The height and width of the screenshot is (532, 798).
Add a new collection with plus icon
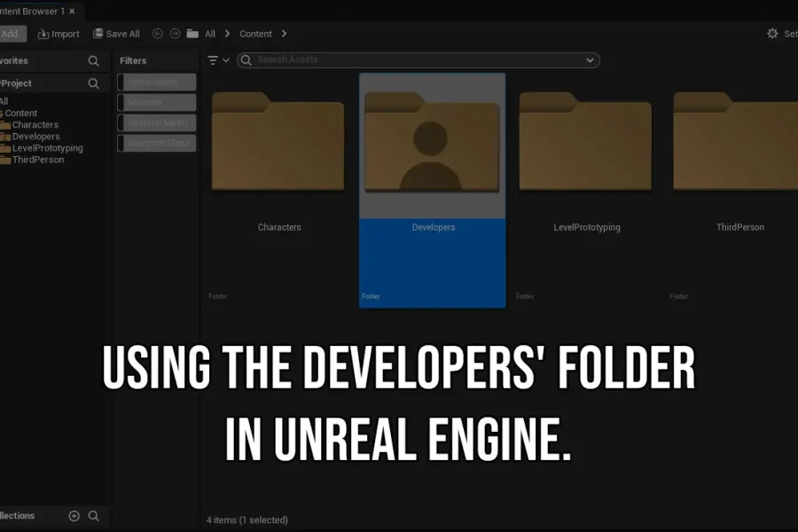point(74,516)
